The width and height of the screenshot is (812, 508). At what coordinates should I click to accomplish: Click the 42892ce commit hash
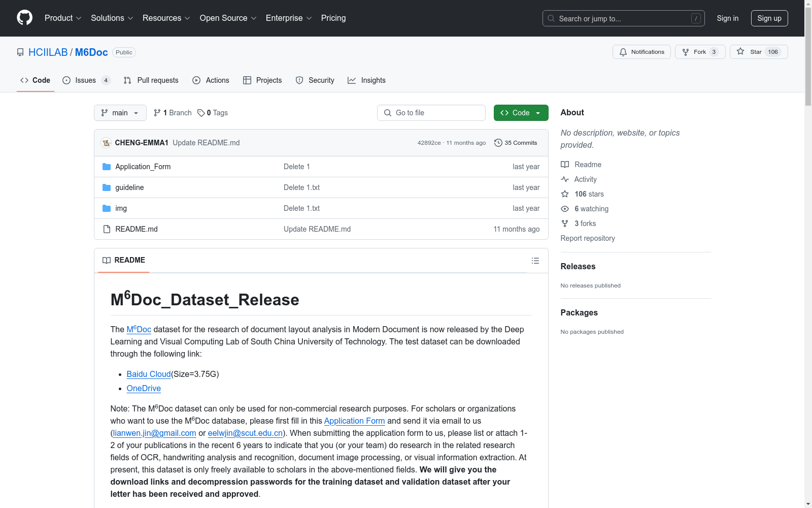tap(429, 143)
